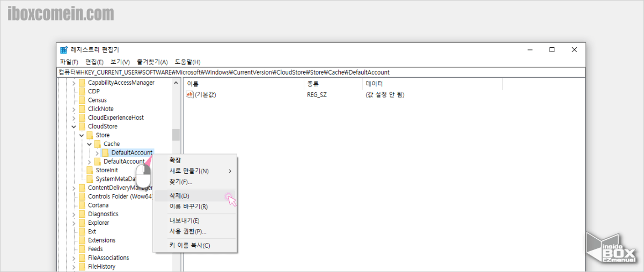Screen dimensions: 644x272
Task: Click the Census folder icon
Action: coord(82,100)
